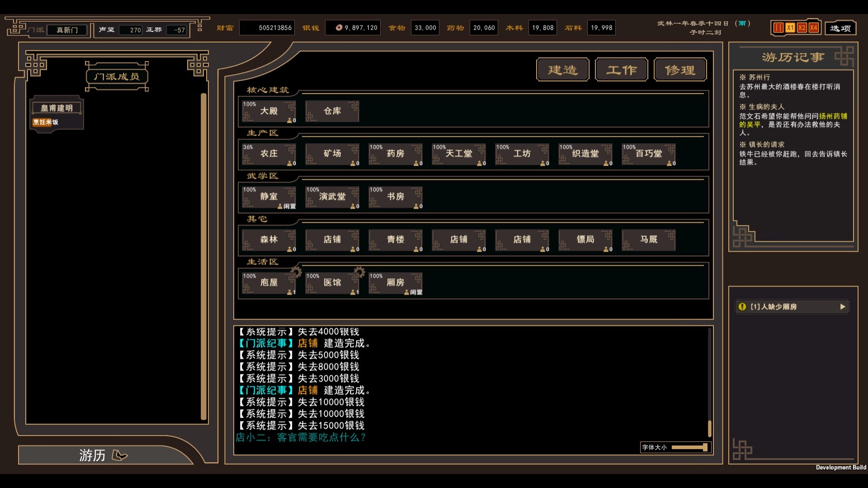Select the 仓库 warehouse building
This screenshot has width=868, height=488.
point(332,111)
